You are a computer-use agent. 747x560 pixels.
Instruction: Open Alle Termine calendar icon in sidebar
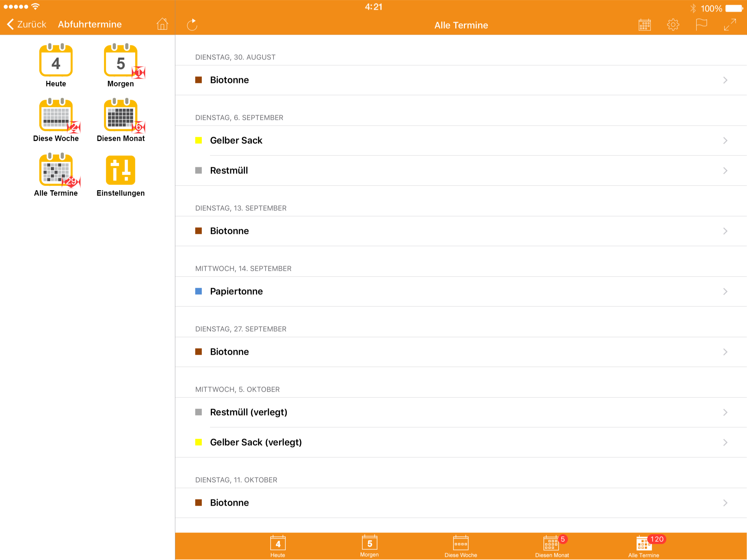(56, 170)
